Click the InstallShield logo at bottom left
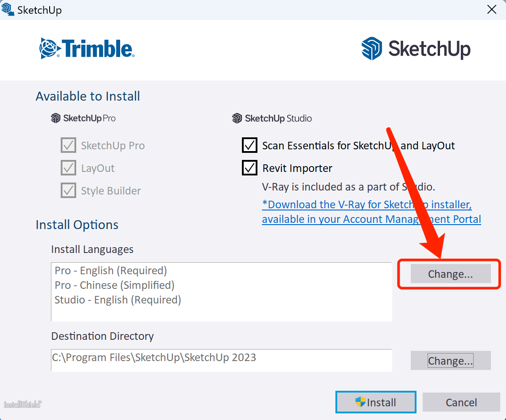Screen dimensions: 506x420 click(x=23, y=404)
